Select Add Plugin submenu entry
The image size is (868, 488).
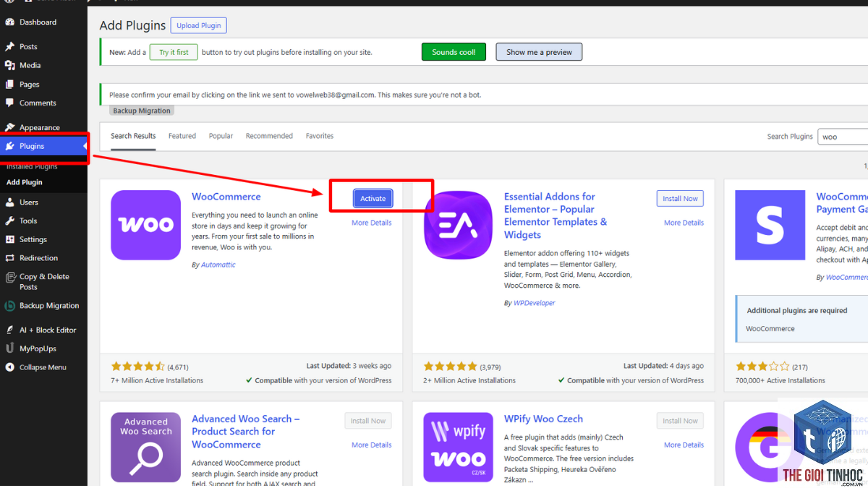(25, 182)
